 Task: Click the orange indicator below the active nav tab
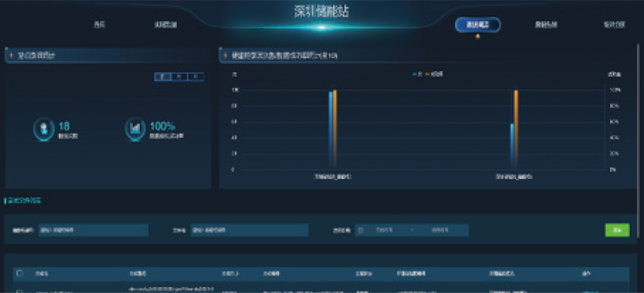tap(478, 36)
